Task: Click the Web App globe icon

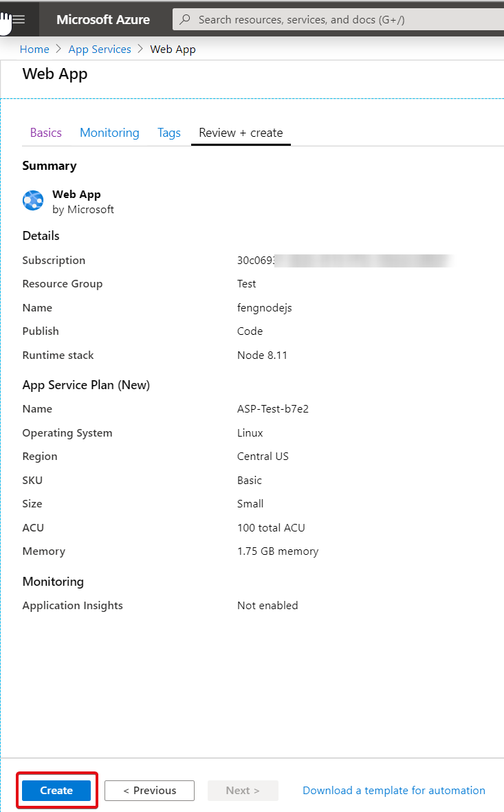Action: pyautogui.click(x=33, y=200)
